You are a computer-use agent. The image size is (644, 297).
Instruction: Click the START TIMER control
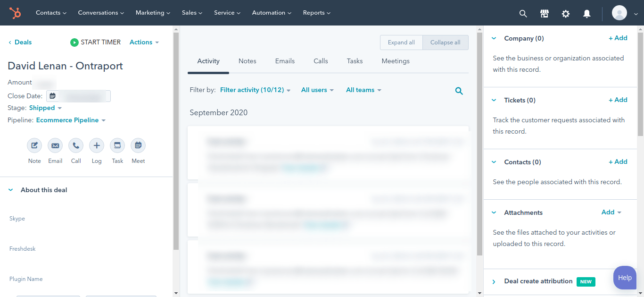click(x=95, y=42)
